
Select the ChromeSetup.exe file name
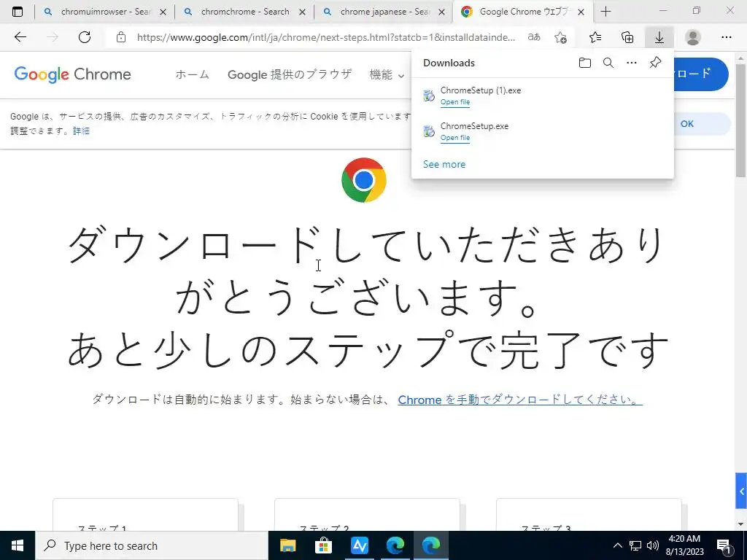[474, 125]
